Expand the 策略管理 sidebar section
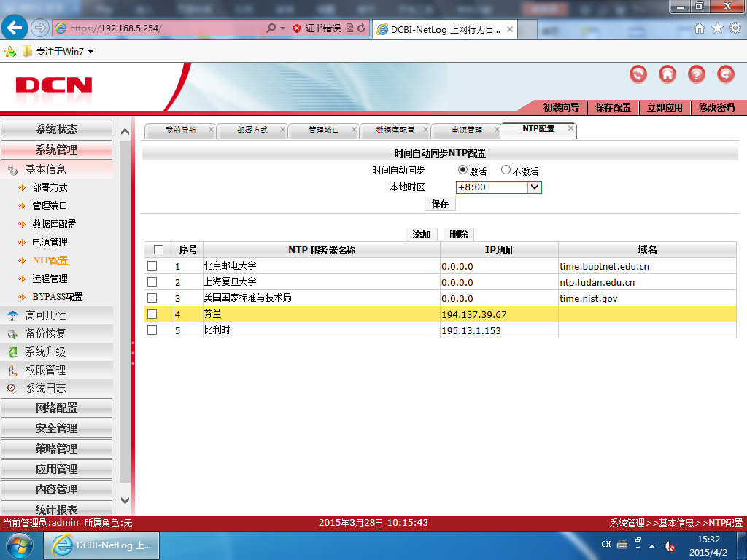This screenshot has height=560, width=747. (x=57, y=448)
